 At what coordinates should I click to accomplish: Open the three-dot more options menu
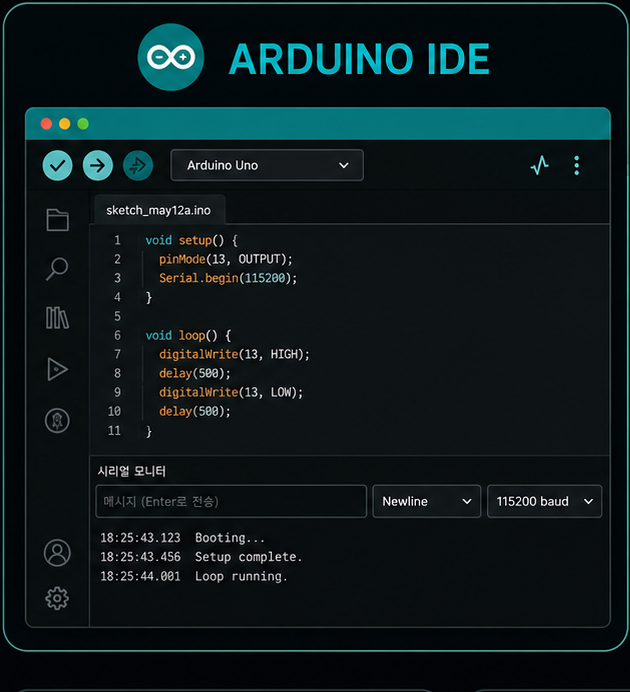tap(577, 165)
